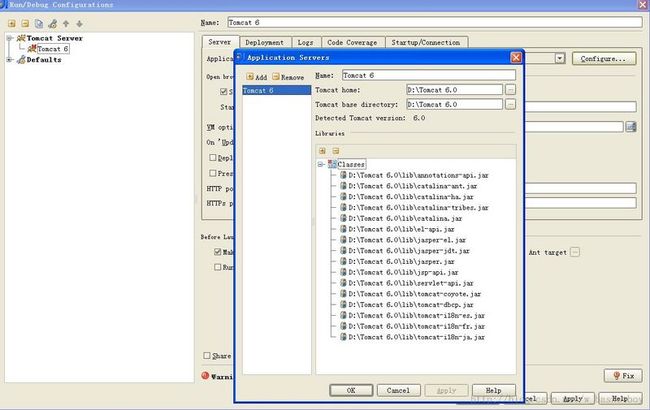Click the Tomcat home path field
The width and height of the screenshot is (650, 410).
coord(455,90)
